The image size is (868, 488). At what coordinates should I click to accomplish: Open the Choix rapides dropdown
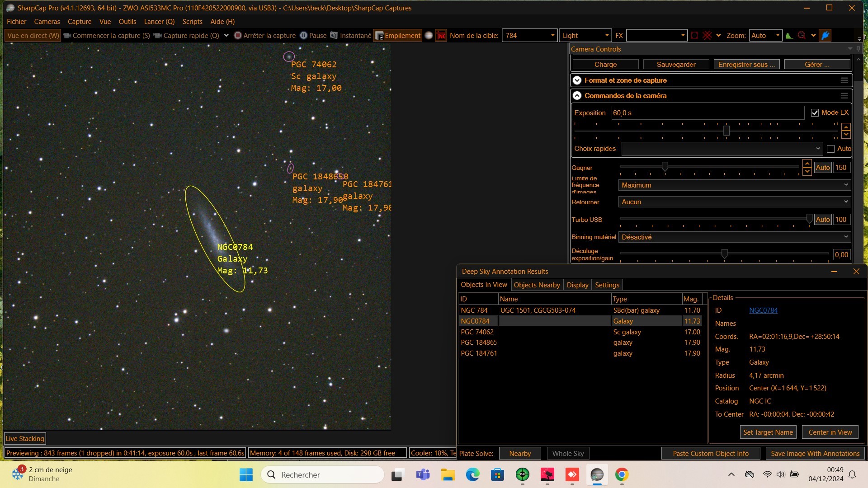click(x=722, y=149)
